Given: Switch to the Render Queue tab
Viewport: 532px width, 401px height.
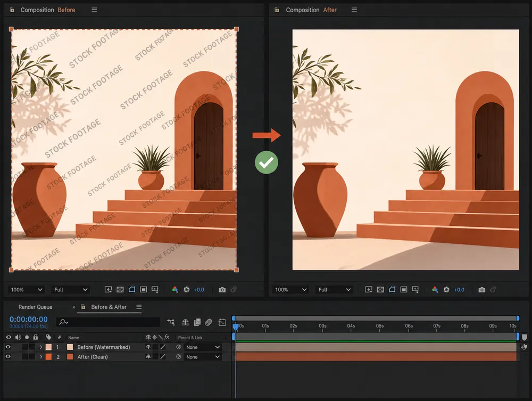Looking at the screenshot, I should [35, 307].
